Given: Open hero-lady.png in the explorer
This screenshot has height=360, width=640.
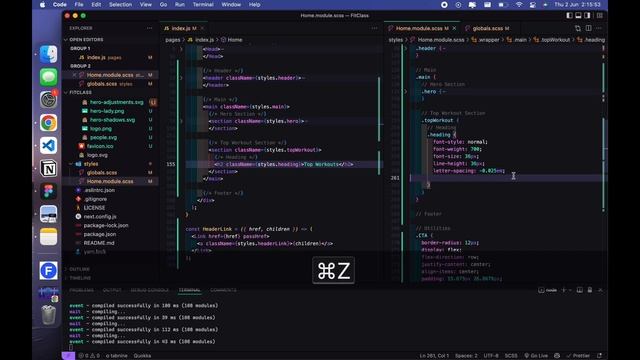Looking at the screenshot, I should pos(107,111).
